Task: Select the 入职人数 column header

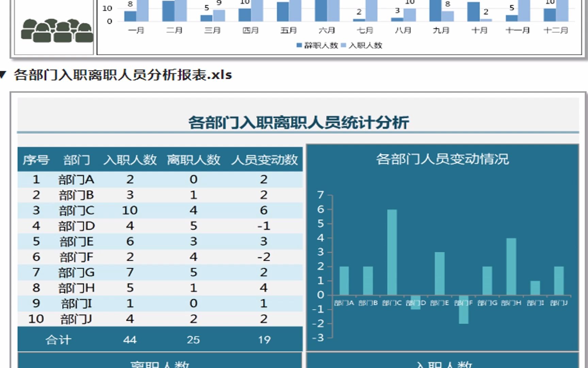Action: [x=130, y=160]
